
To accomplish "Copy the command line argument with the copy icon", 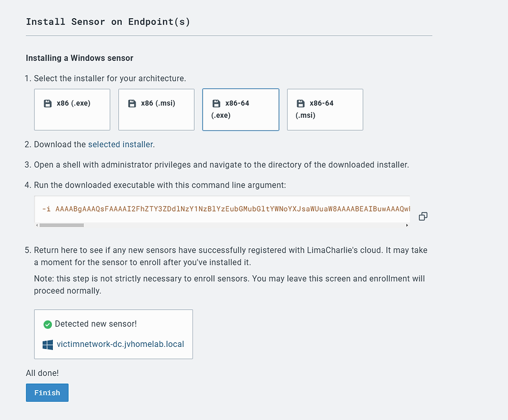I will pyautogui.click(x=423, y=216).
